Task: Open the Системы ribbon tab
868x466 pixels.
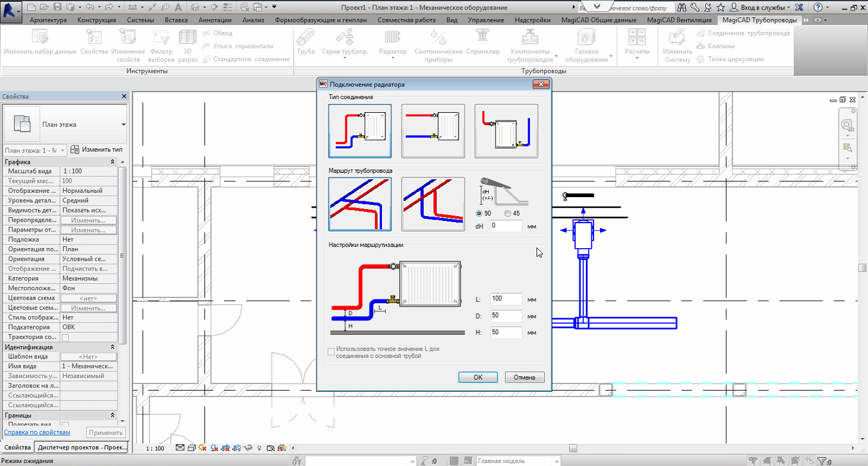Action: point(141,20)
